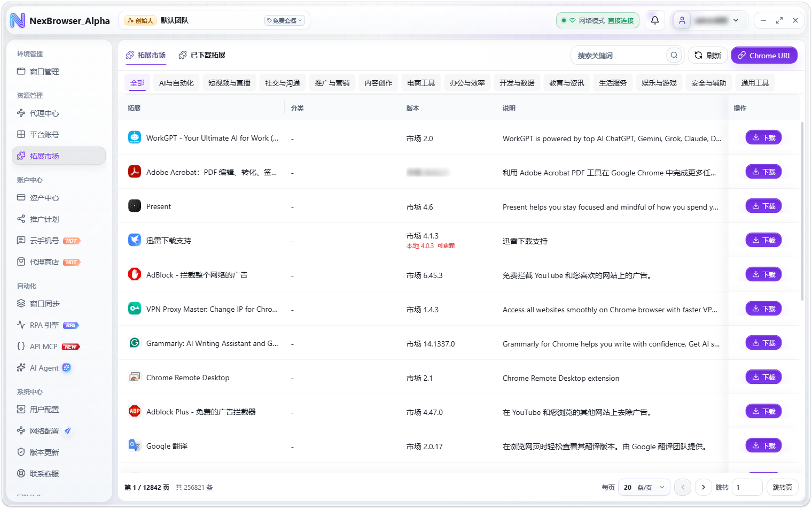Viewport: 812px width, 508px height.
Task: Click the user avatar icon
Action: click(682, 20)
